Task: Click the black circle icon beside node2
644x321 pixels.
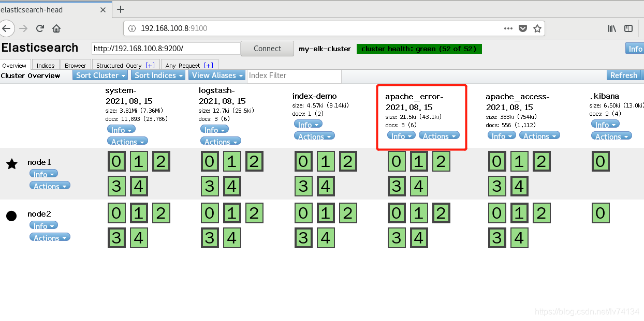Action: coord(11,216)
